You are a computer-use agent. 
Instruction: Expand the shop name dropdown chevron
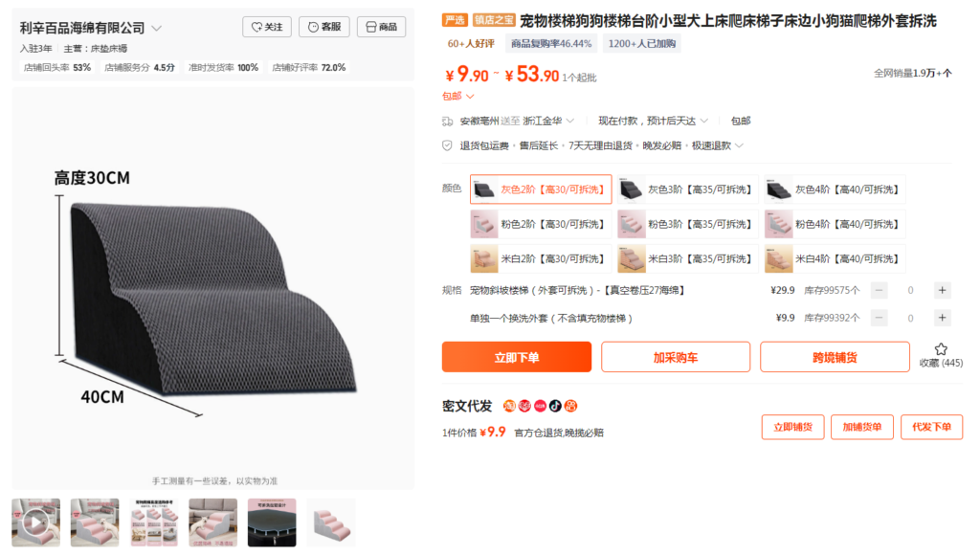coord(157,28)
